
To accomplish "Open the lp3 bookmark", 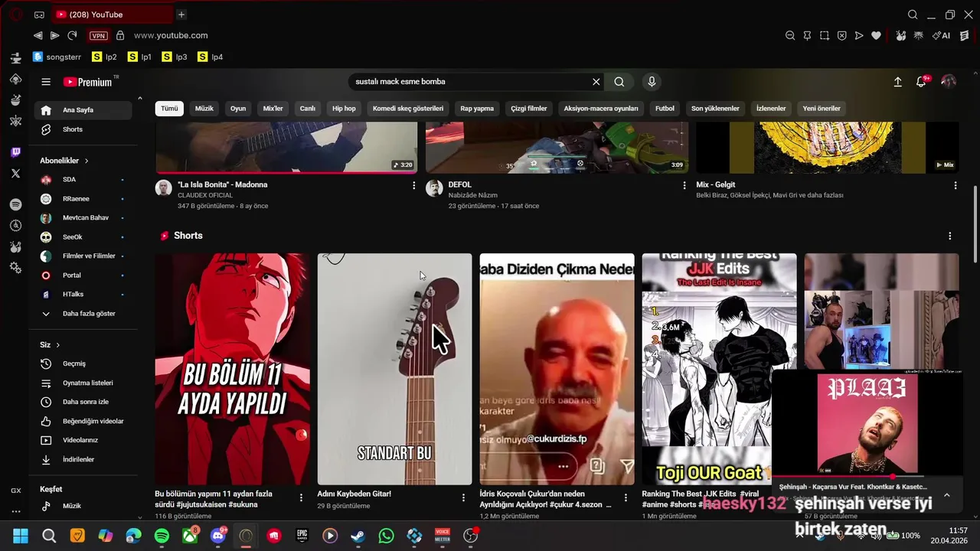I will 175,57.
